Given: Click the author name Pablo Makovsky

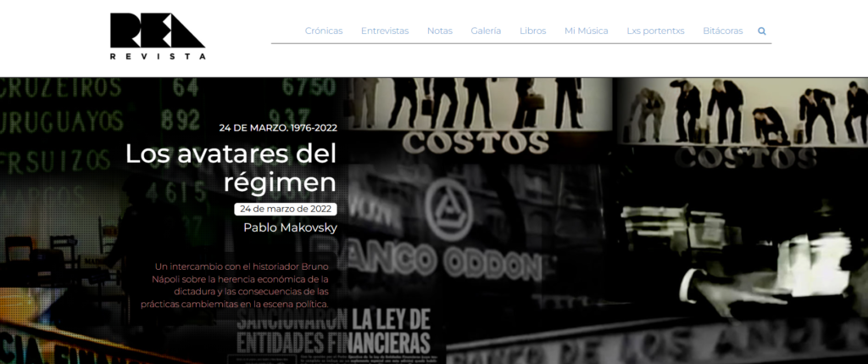Looking at the screenshot, I should tap(289, 227).
